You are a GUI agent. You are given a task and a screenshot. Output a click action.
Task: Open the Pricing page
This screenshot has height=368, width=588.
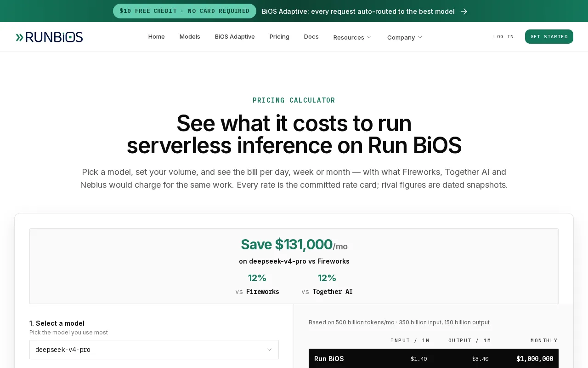279,36
